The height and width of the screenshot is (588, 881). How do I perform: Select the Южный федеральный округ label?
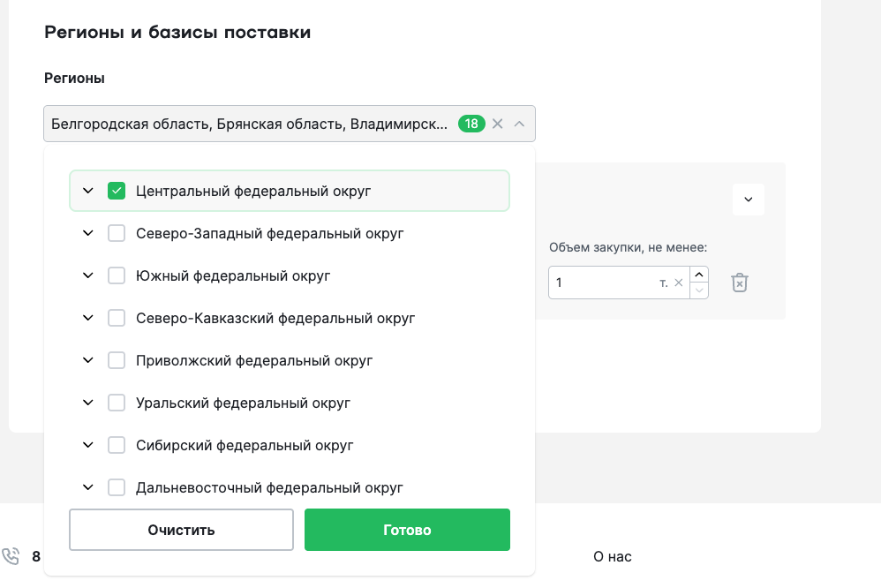pos(233,276)
